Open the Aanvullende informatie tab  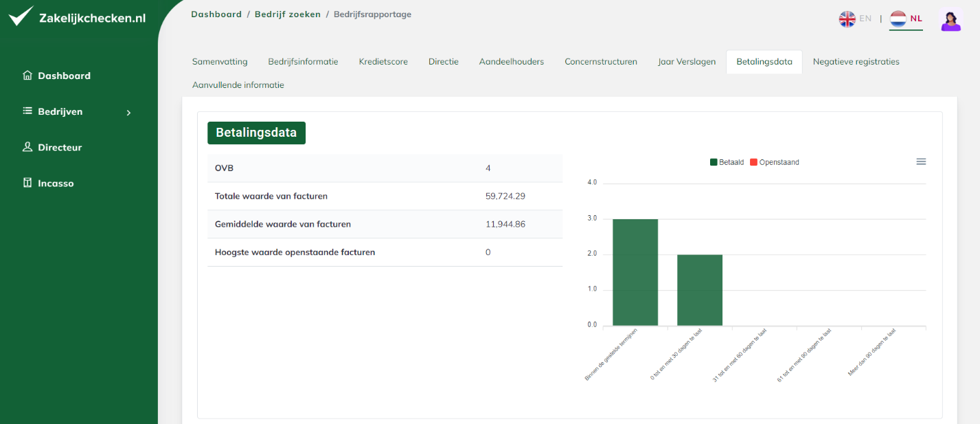(x=238, y=85)
